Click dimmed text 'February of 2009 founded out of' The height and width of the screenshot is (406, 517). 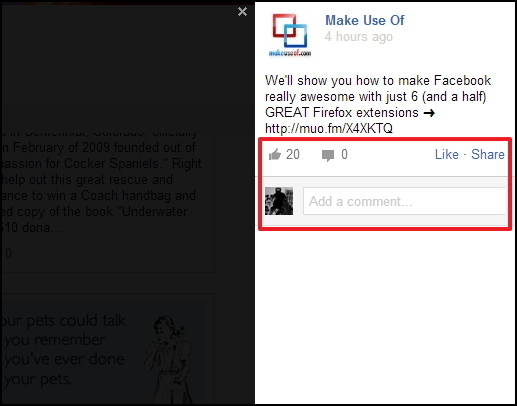pos(104,147)
